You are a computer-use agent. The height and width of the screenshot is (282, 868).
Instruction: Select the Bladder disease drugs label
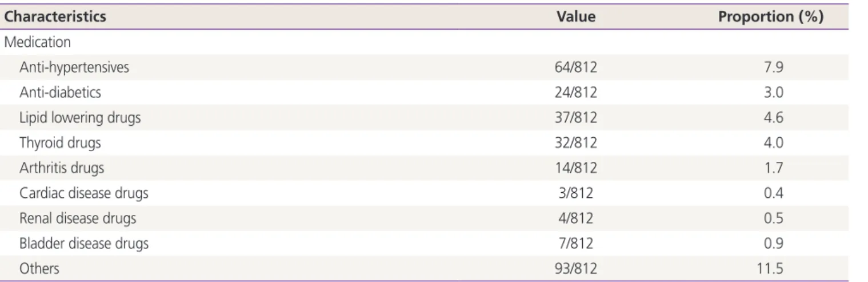coord(84,244)
